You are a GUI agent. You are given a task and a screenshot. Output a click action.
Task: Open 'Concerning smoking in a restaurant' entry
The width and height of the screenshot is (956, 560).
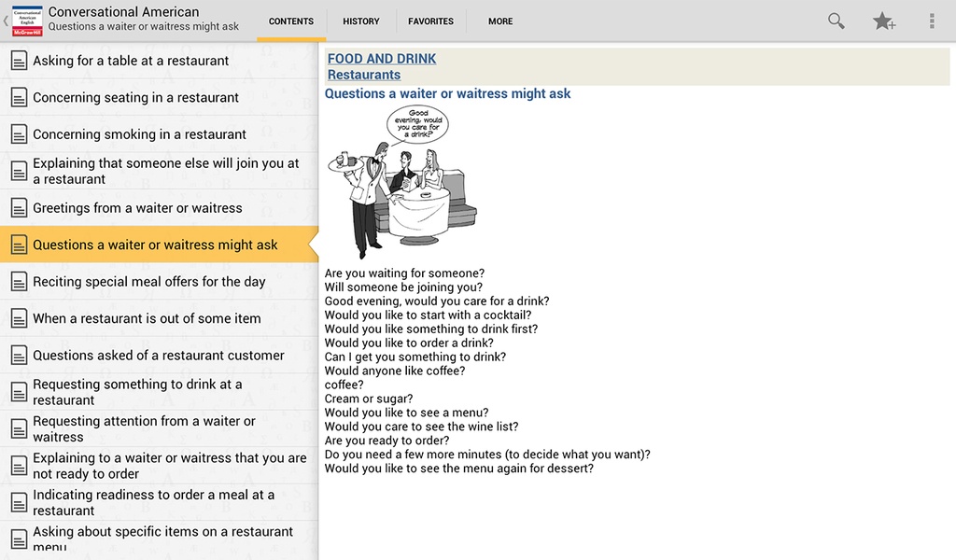[159, 134]
